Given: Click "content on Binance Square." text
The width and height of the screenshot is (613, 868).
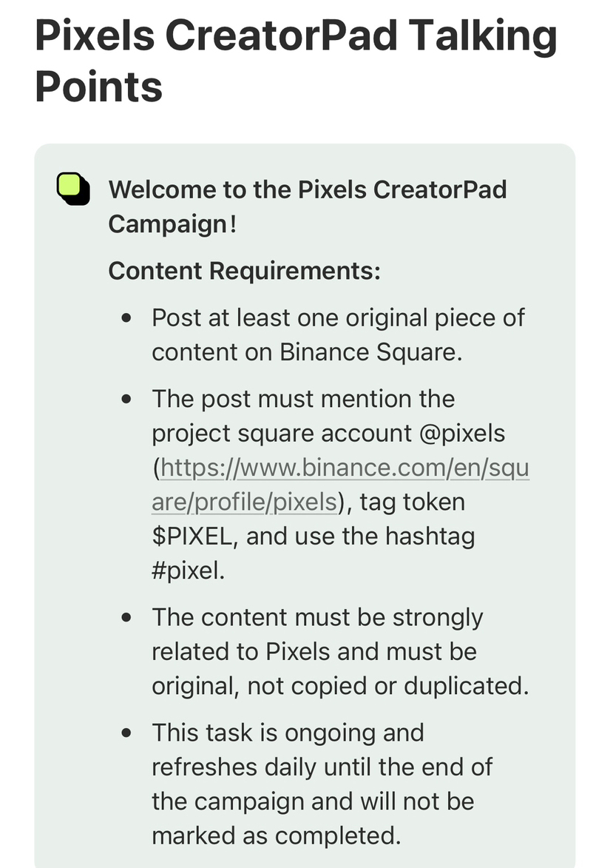Looking at the screenshot, I should (307, 352).
